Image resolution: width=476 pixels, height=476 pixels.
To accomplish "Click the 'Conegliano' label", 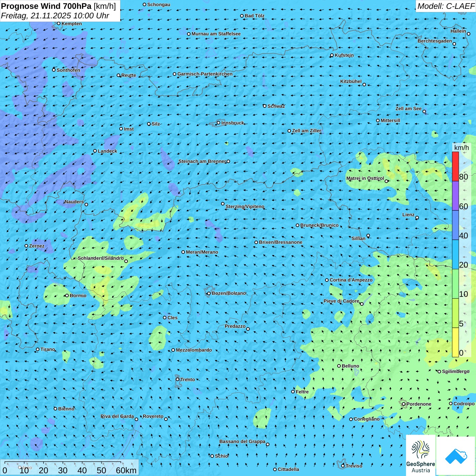I will [x=367, y=419].
